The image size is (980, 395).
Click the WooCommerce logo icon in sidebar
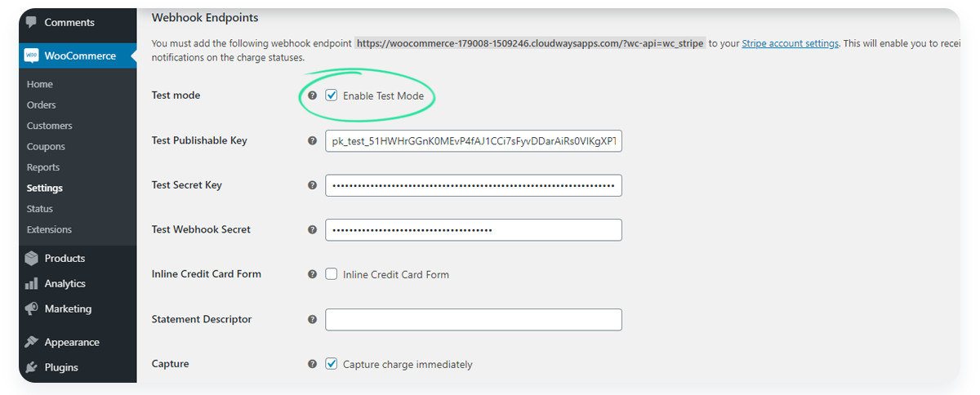click(x=32, y=56)
